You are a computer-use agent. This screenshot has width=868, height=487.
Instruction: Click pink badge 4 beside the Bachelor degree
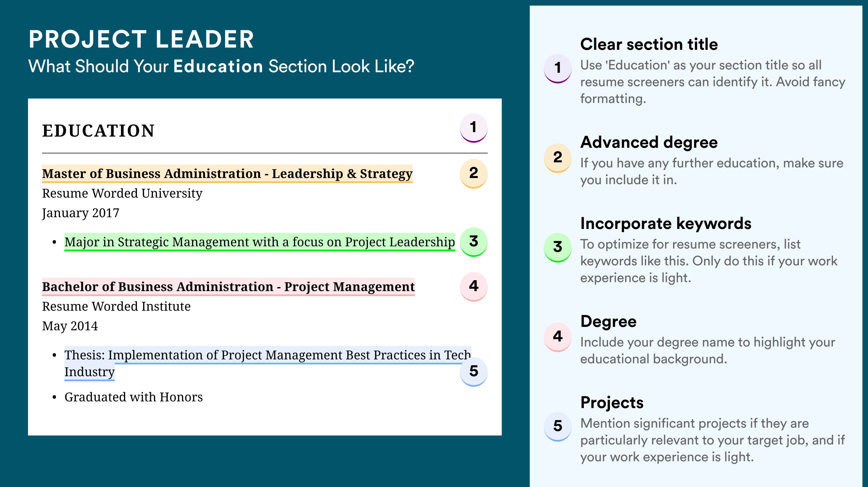473,287
